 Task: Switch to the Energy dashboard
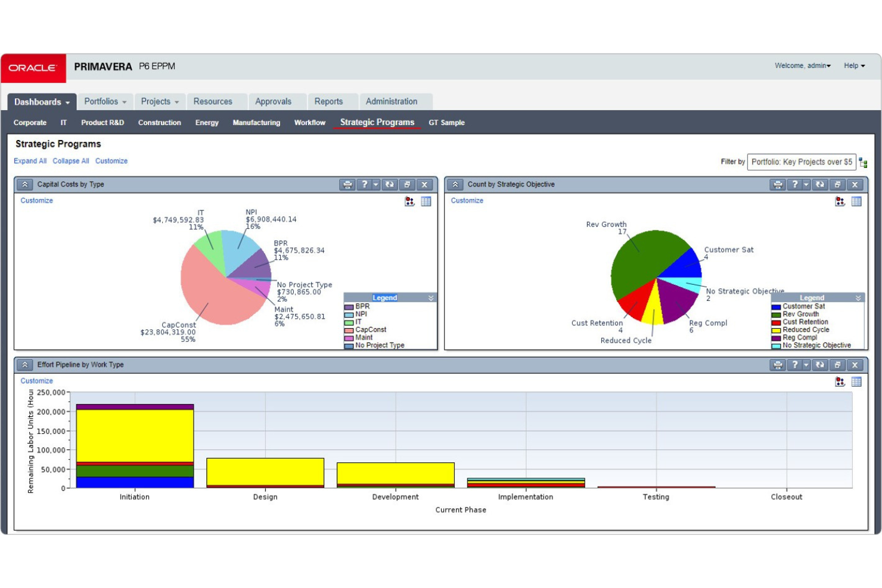click(x=207, y=123)
